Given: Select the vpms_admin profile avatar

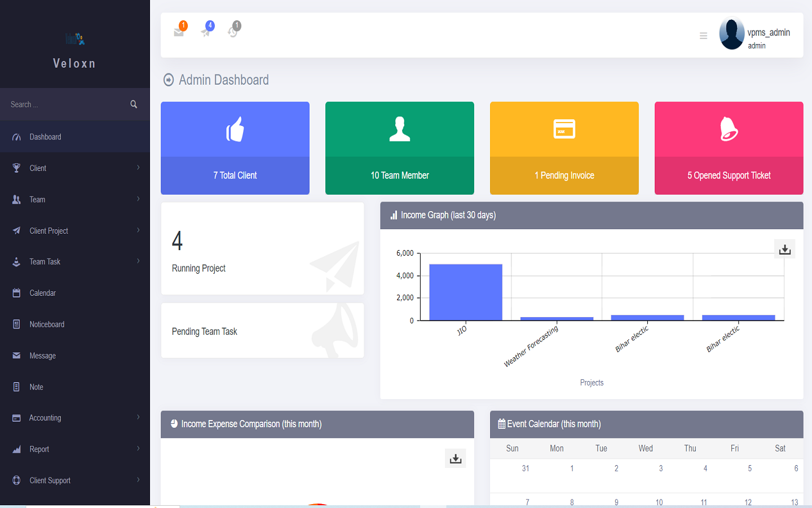Looking at the screenshot, I should [731, 34].
